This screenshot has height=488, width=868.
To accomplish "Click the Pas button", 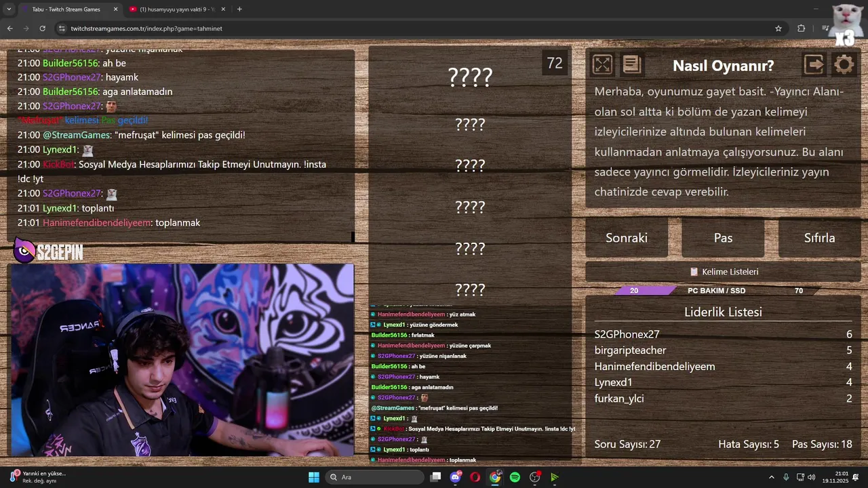I will [723, 238].
